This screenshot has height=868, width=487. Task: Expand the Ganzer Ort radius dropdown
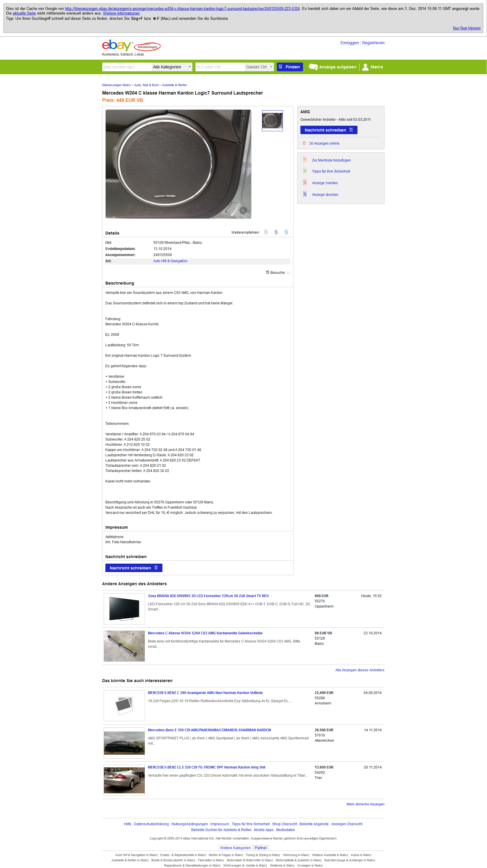[x=259, y=67]
